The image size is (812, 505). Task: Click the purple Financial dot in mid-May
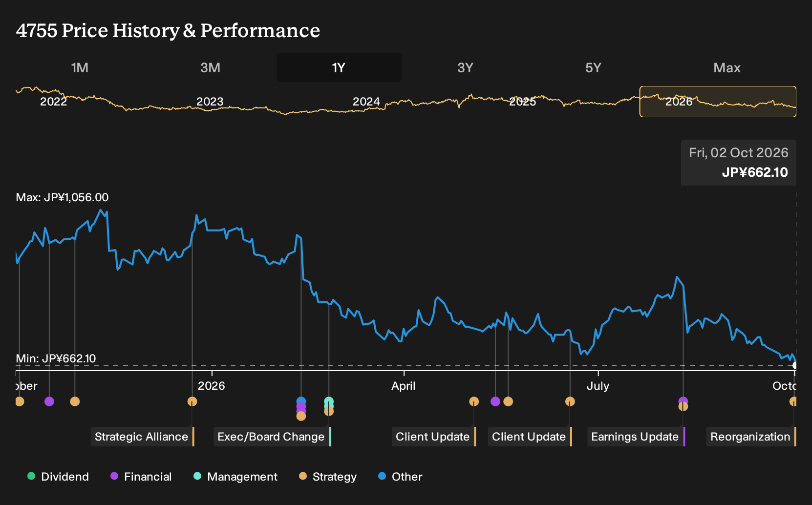point(495,401)
